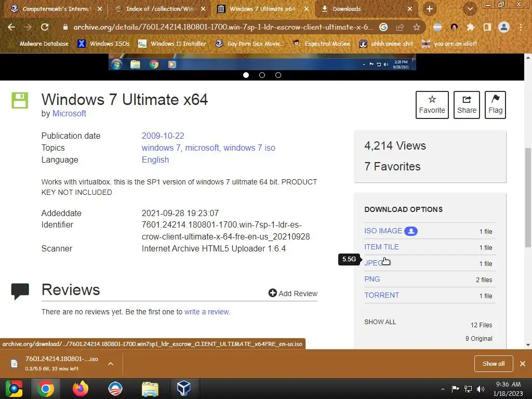532x399 pixels.
Task: Flag this archive item
Action: 495,105
